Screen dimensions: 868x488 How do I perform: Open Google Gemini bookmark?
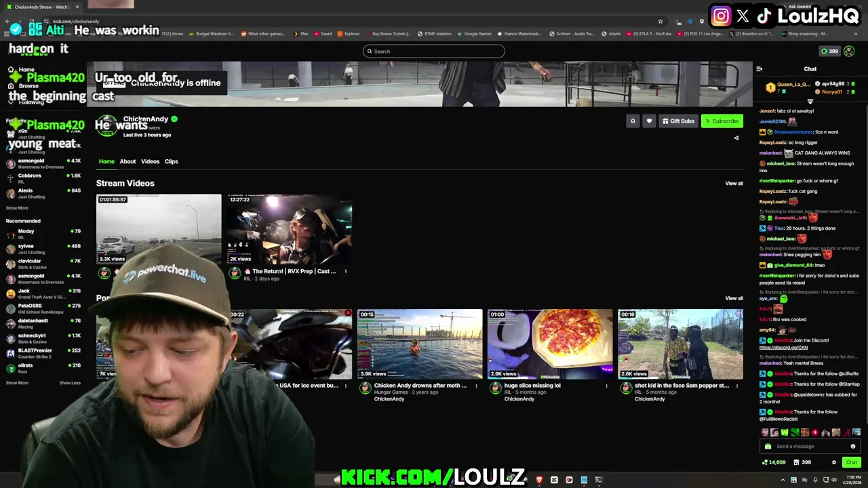pyautogui.click(x=475, y=34)
